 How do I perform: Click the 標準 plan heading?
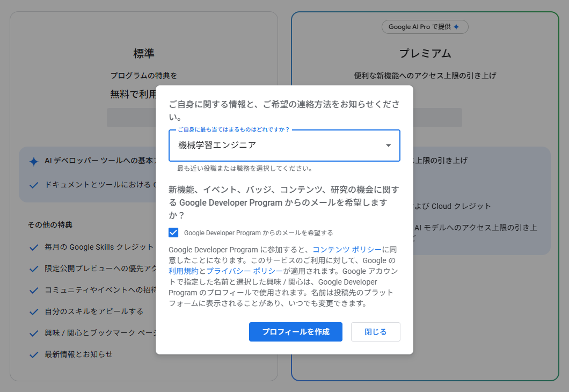coord(144,54)
